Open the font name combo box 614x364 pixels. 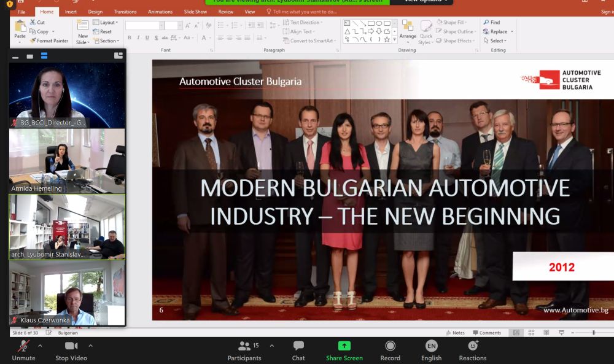point(144,26)
